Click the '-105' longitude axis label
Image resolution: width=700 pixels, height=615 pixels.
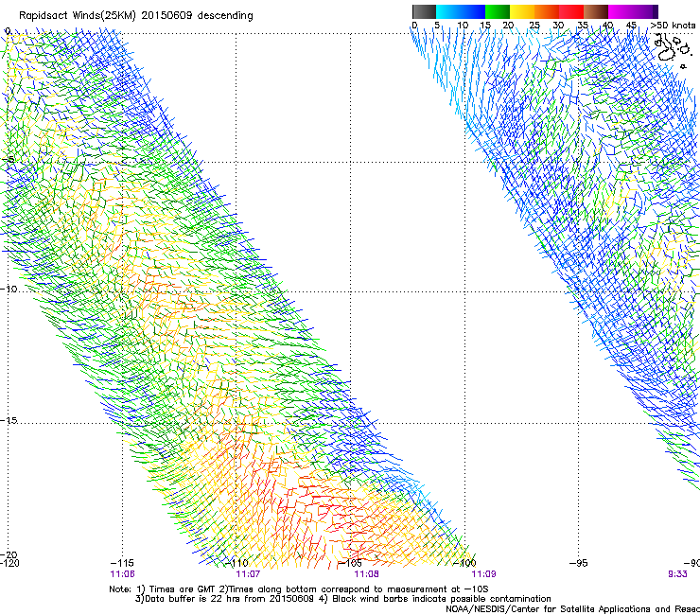coord(351,563)
